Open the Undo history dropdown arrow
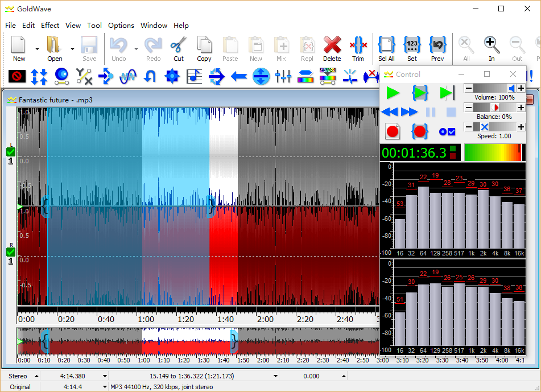541x392 pixels. coord(136,49)
